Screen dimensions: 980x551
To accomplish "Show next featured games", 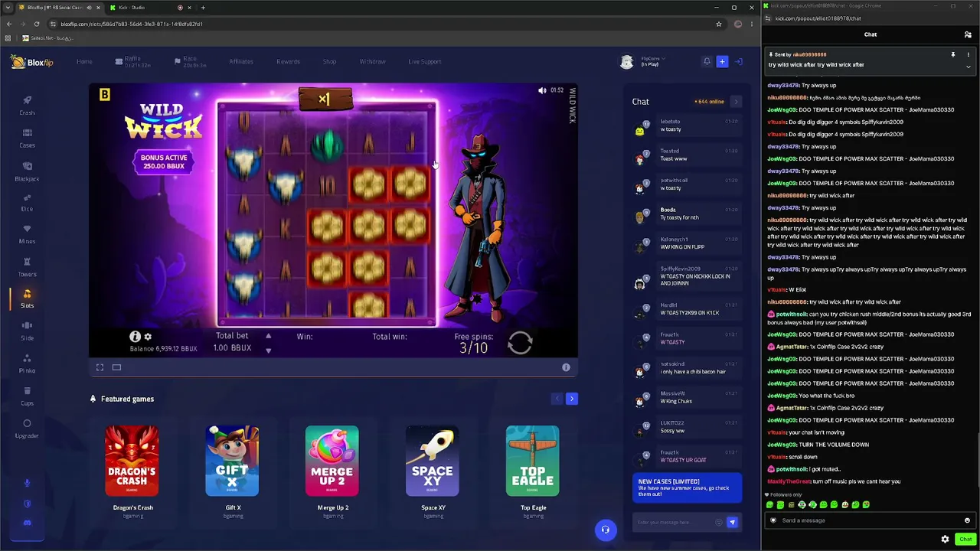I will click(x=571, y=399).
